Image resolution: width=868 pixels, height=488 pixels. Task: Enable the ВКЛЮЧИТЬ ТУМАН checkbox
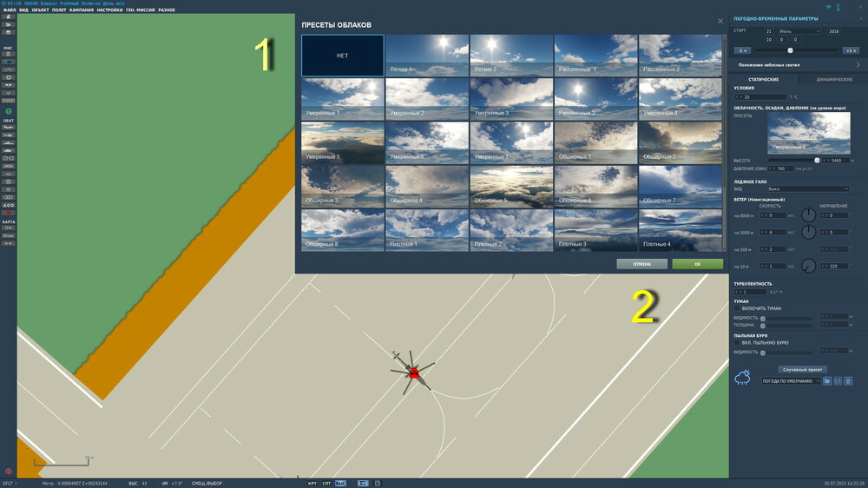tap(737, 308)
